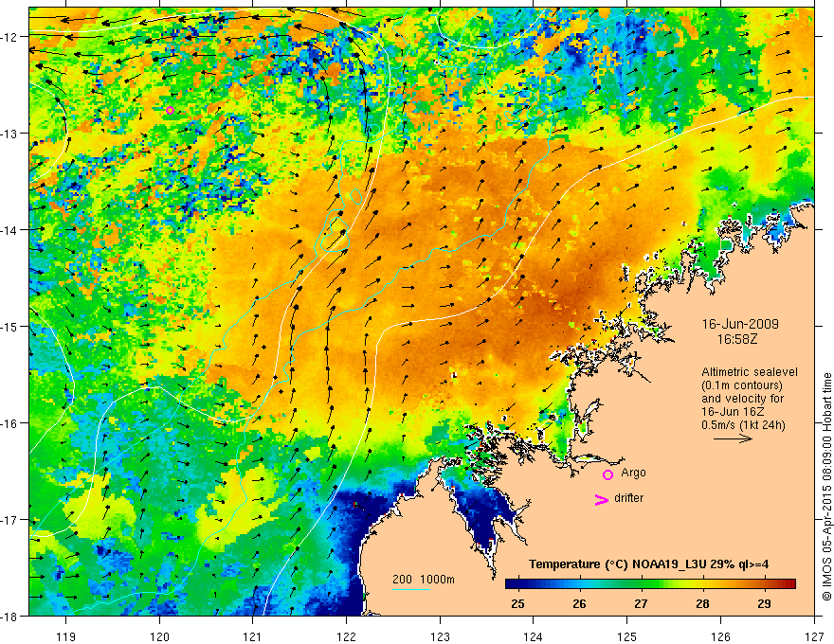Click the 0.5m/s velocity scale arrow
Viewport: 834px width, 644px height.
coord(733,438)
